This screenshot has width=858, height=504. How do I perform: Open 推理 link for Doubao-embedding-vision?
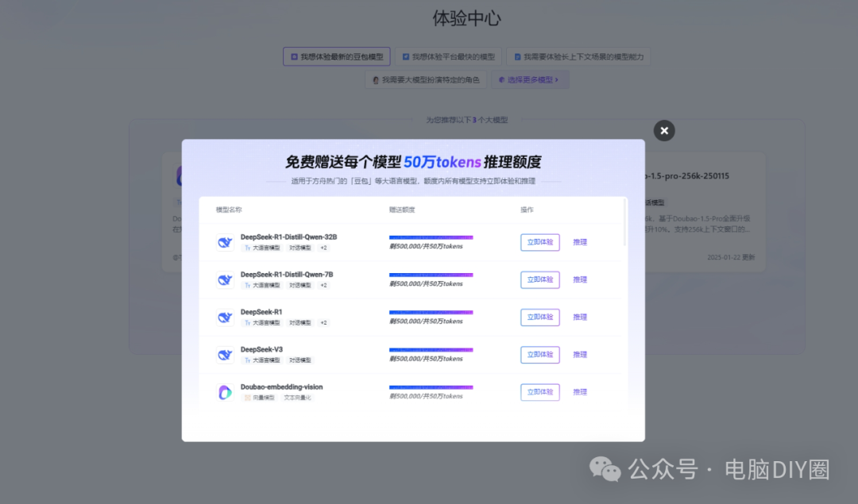tap(580, 392)
